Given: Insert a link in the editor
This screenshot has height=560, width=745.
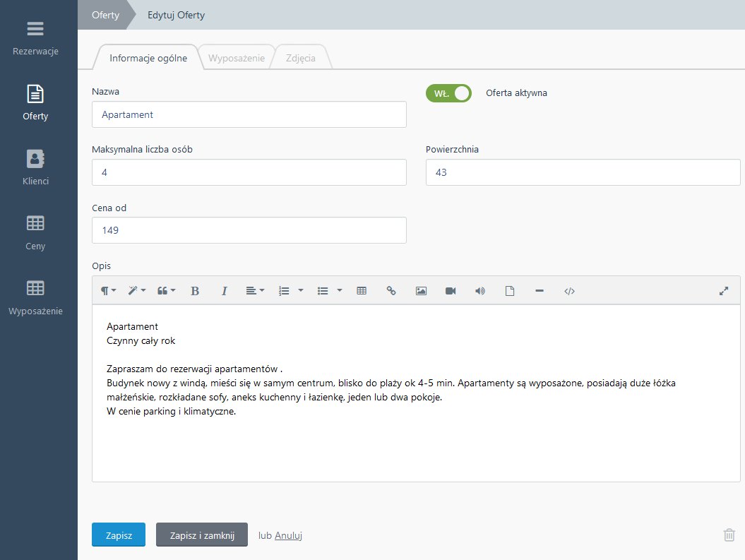Looking at the screenshot, I should tap(391, 291).
